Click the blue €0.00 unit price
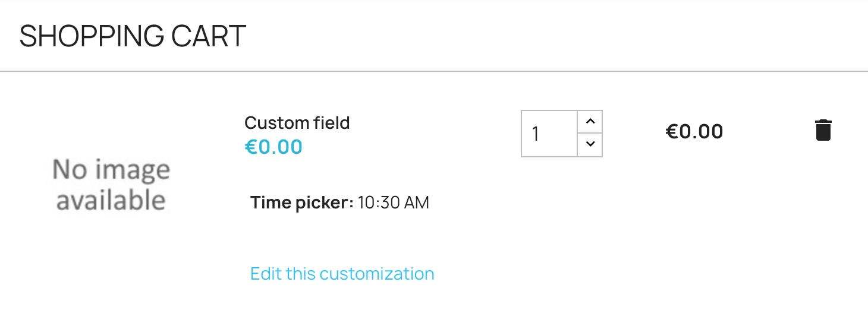868x323 pixels. click(273, 147)
